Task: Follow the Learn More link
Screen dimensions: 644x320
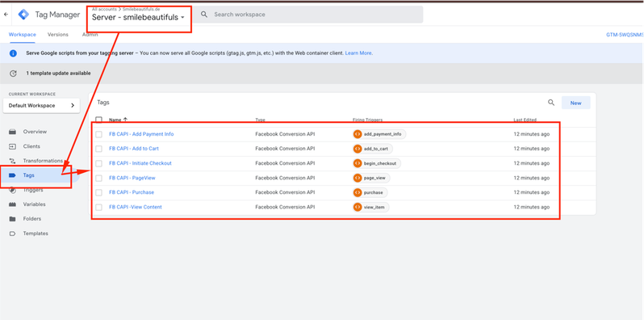Action: pos(358,53)
